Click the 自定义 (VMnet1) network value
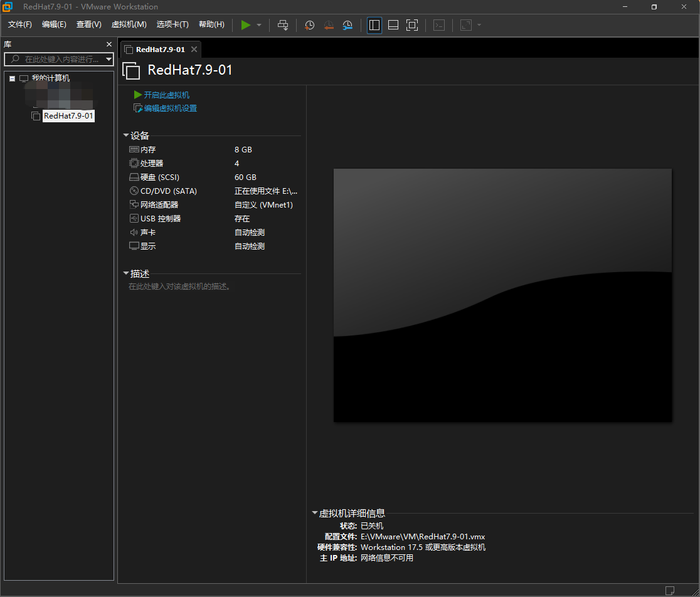700x597 pixels. [264, 205]
